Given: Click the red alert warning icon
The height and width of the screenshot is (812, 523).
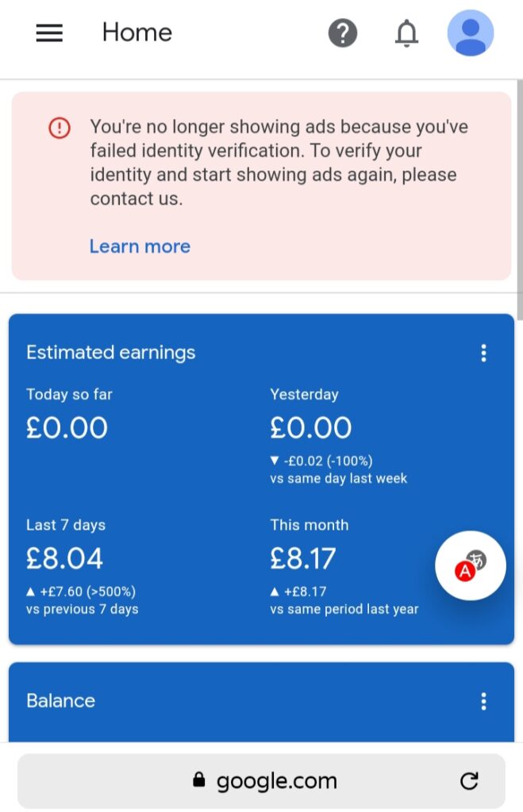Looking at the screenshot, I should point(60,128).
